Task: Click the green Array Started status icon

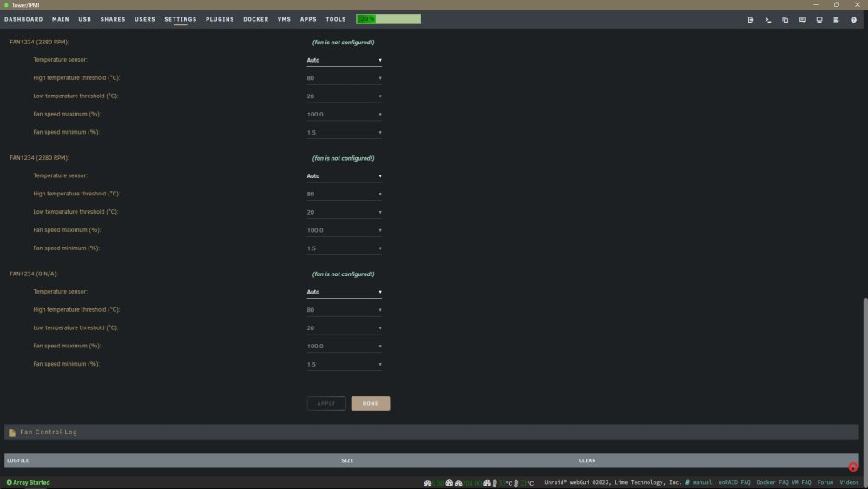Action: (x=9, y=482)
